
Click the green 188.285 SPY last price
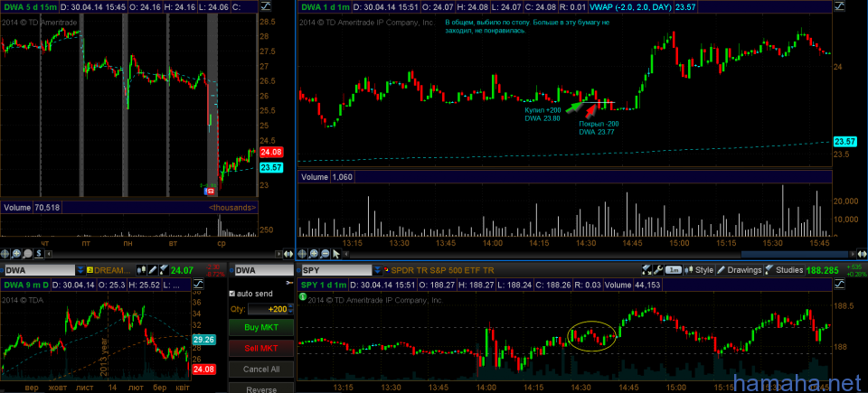click(x=822, y=270)
